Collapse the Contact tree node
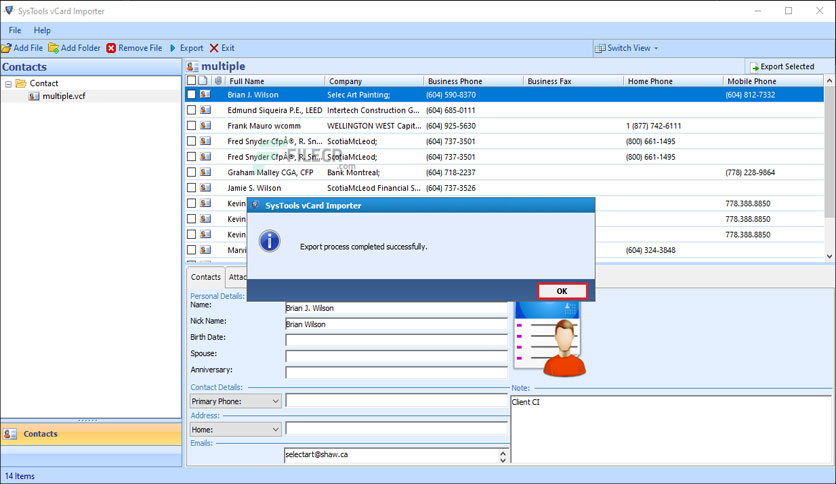The image size is (836, 484). [x=9, y=84]
